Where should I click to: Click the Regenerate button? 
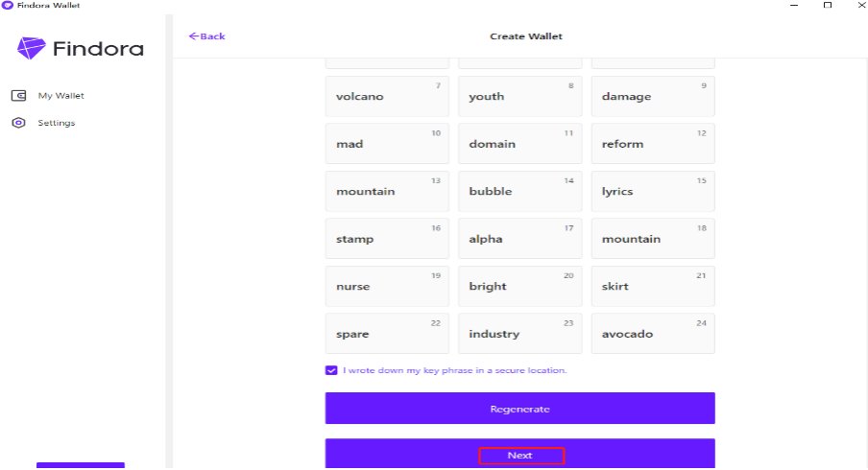click(519, 409)
